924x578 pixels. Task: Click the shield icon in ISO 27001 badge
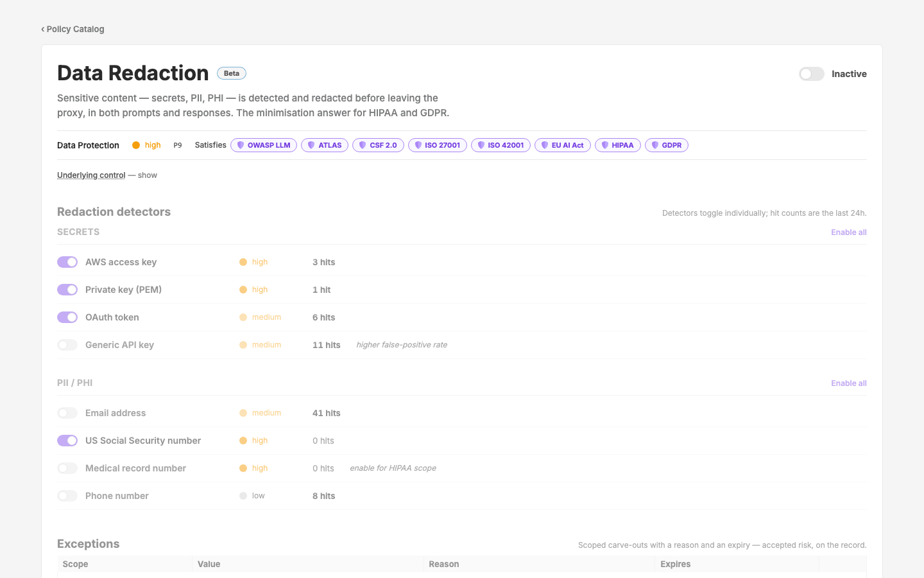[x=418, y=145]
